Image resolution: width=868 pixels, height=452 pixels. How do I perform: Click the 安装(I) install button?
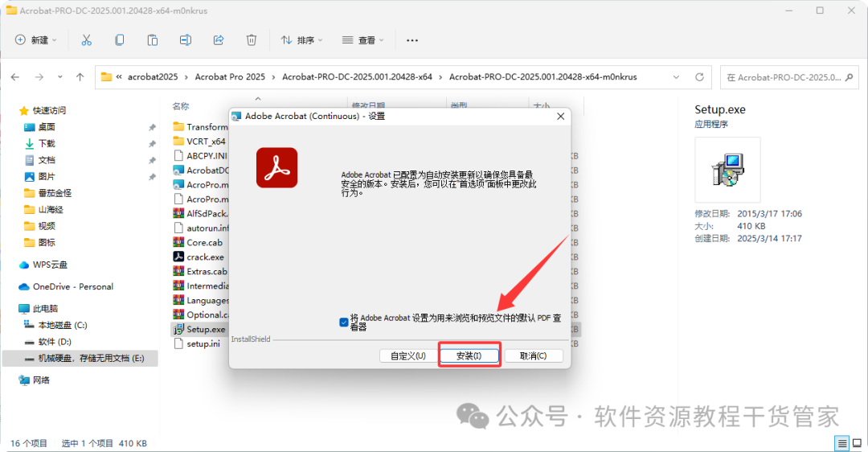[469, 355]
